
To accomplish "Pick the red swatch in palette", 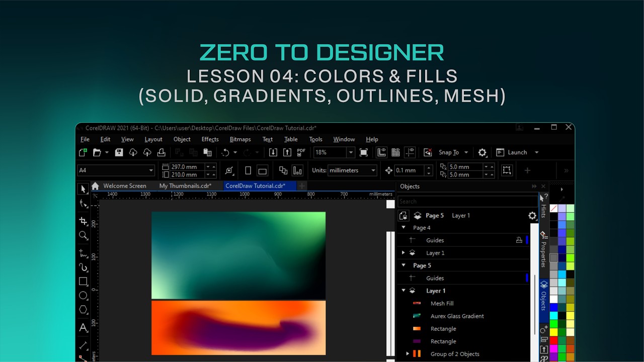I will point(553,340).
